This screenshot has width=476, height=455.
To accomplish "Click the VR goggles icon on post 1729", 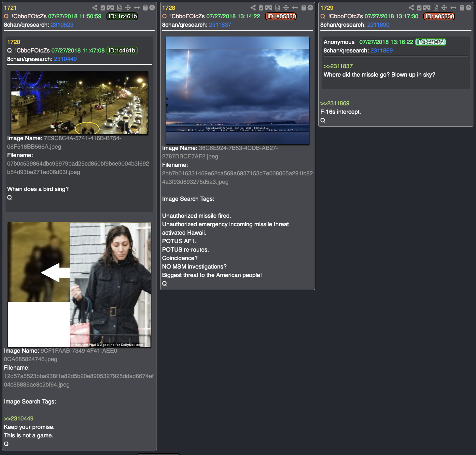I will (x=427, y=7).
